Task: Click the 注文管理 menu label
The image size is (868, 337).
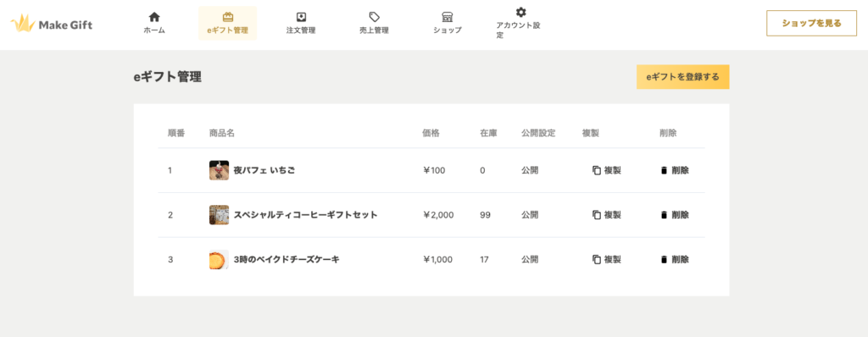Action: click(x=301, y=30)
